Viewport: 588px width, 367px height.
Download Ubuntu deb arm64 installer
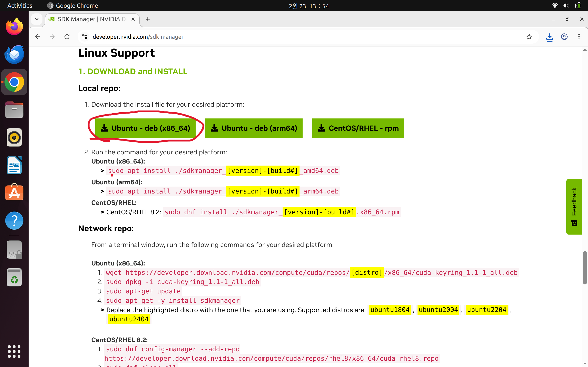click(254, 128)
